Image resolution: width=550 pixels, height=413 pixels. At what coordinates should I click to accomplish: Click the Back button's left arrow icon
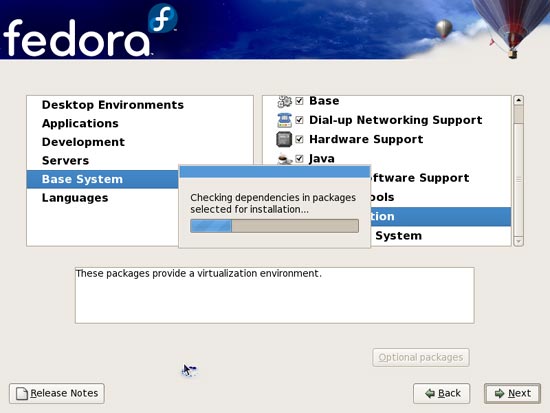430,394
